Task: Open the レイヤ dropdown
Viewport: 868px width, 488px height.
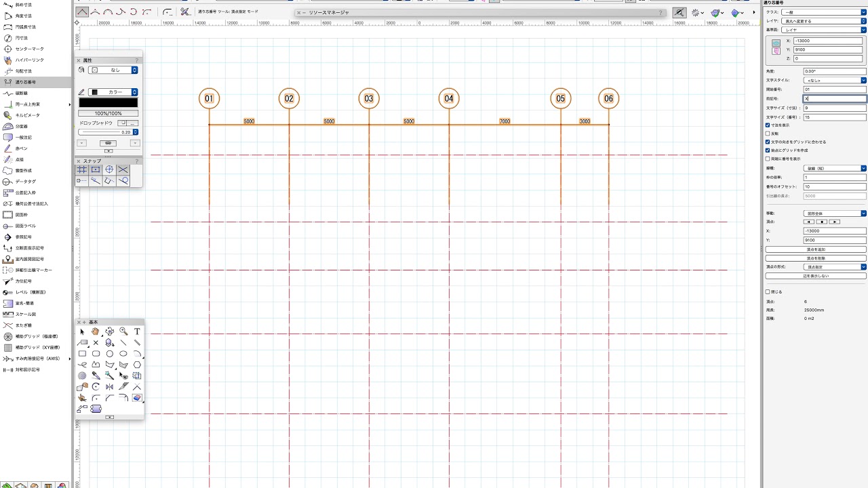Action: point(823,21)
